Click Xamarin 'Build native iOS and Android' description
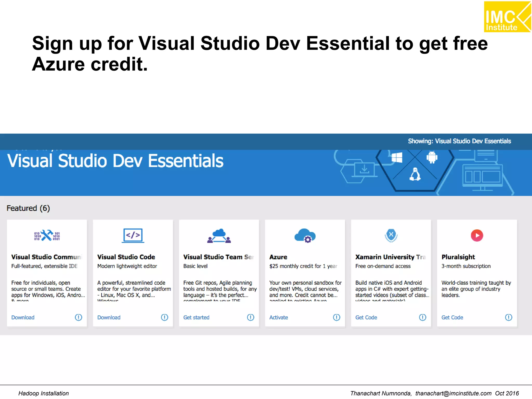The image size is (532, 399). (392, 290)
